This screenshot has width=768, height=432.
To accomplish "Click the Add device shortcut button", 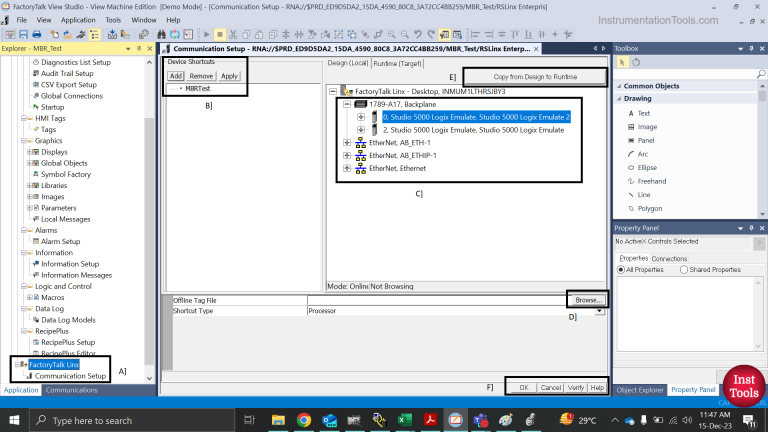I will click(x=175, y=76).
